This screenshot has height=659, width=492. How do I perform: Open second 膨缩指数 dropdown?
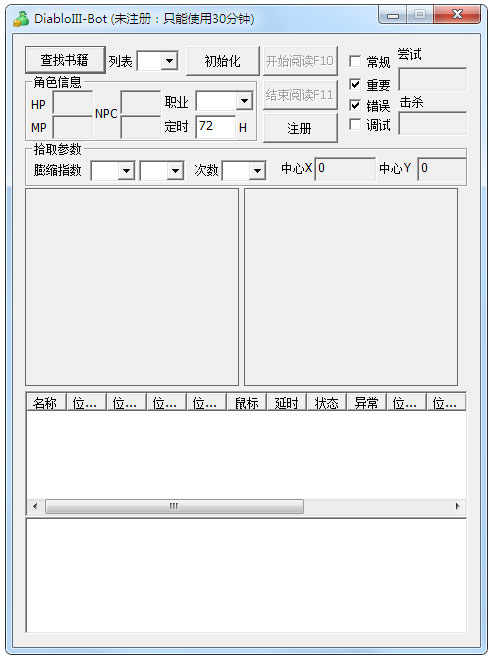point(175,171)
